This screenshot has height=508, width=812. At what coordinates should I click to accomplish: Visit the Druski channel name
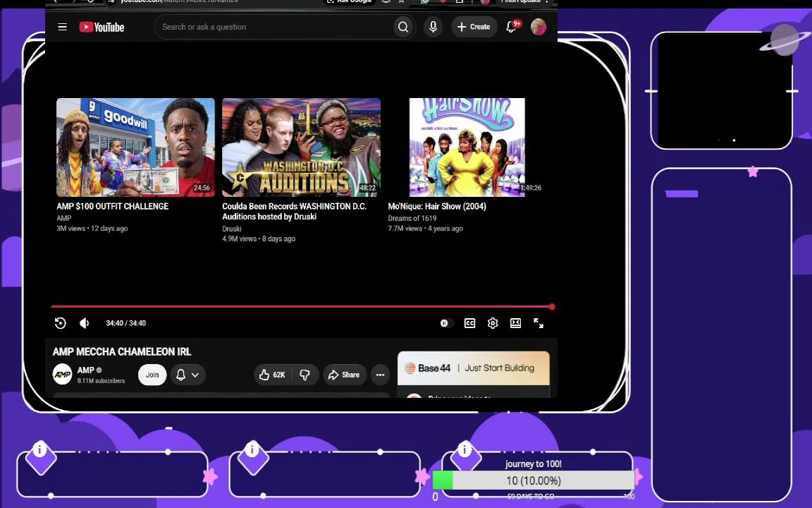coord(231,229)
